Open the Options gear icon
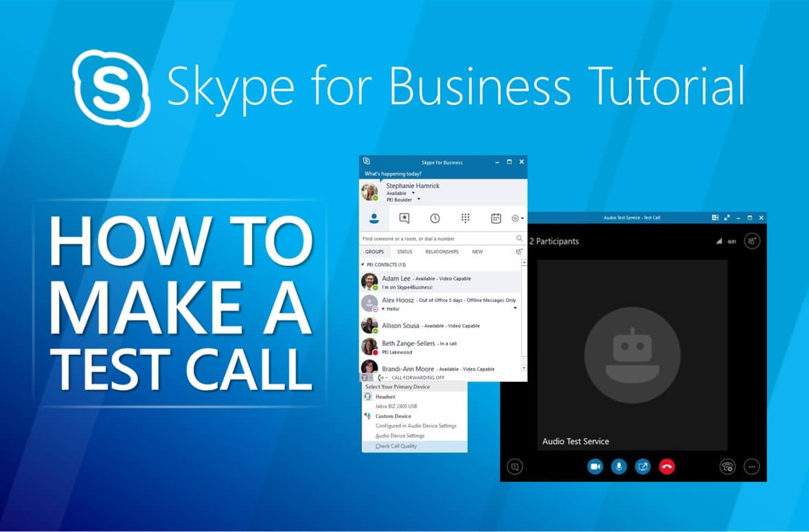The image size is (809, 532). point(515,218)
